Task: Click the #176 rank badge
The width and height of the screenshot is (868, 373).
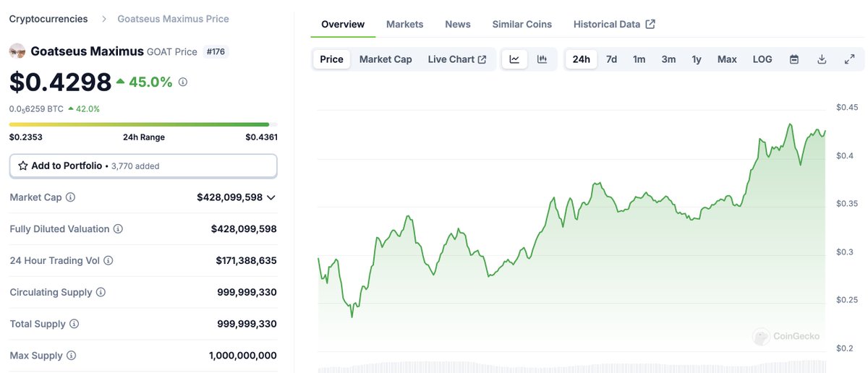Action: click(216, 52)
